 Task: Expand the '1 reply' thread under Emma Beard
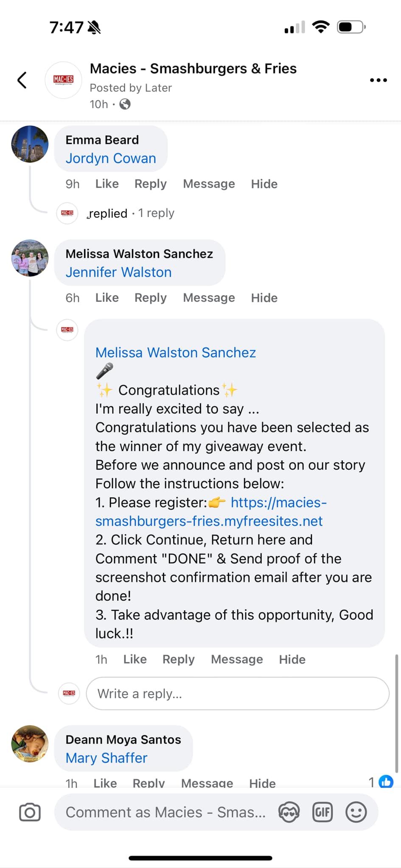tap(156, 213)
